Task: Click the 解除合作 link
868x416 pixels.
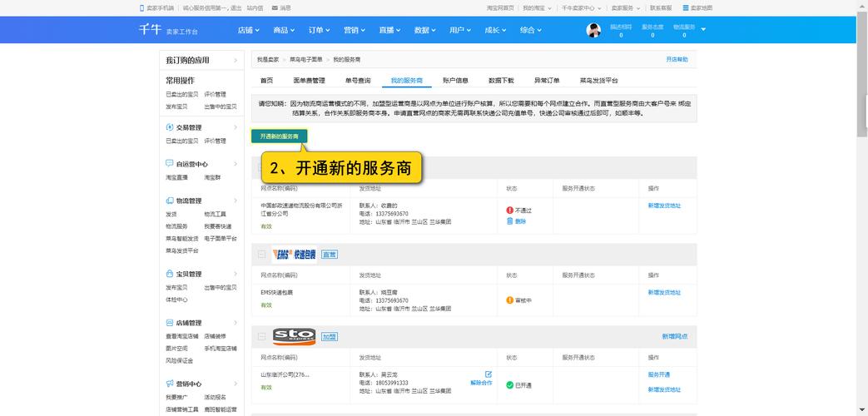Action: pyautogui.click(x=481, y=383)
